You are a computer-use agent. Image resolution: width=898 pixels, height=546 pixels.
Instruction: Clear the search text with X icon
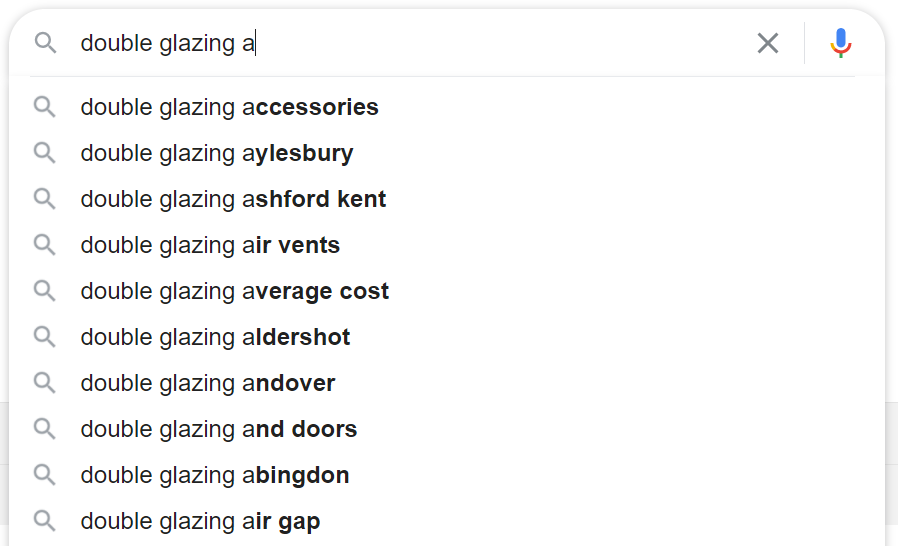(767, 43)
